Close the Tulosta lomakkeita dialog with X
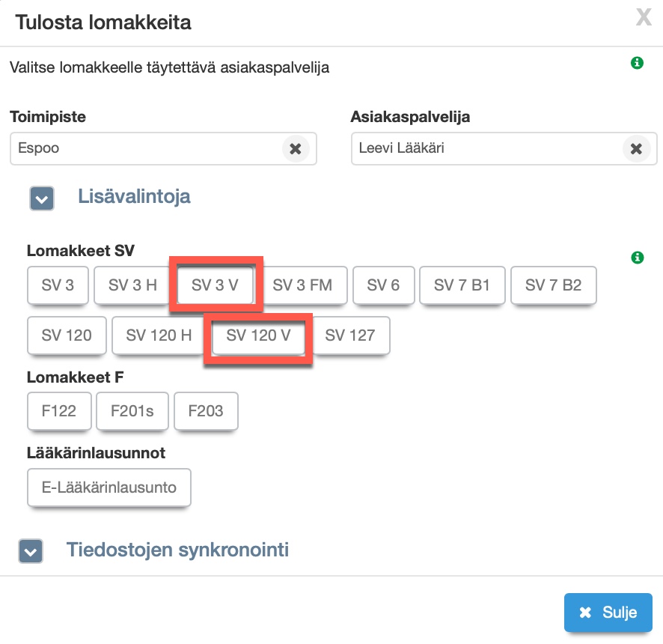 coord(644,18)
